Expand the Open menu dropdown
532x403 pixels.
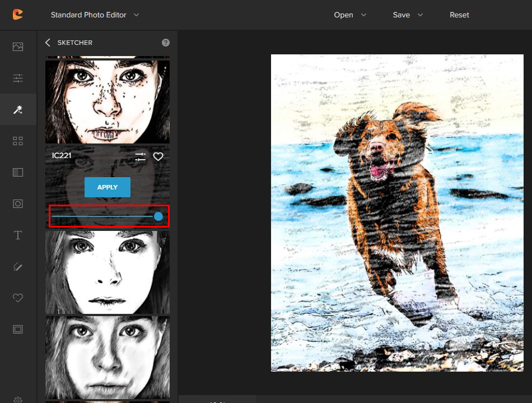point(350,15)
